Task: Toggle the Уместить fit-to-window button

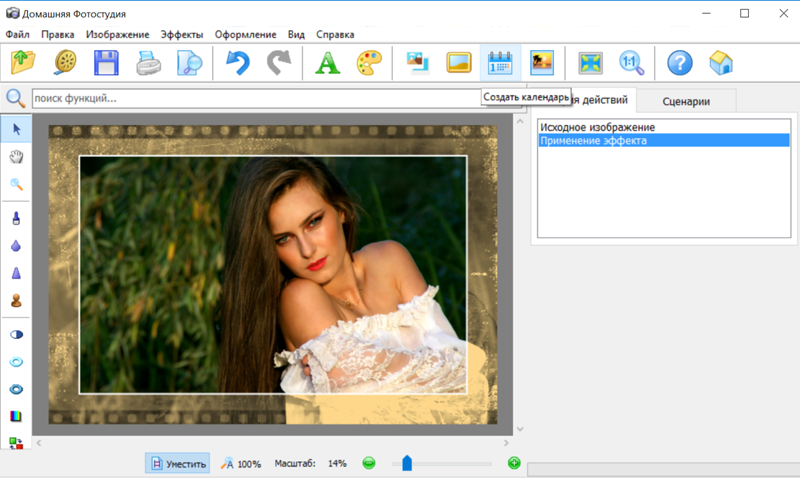Action: pos(177,463)
